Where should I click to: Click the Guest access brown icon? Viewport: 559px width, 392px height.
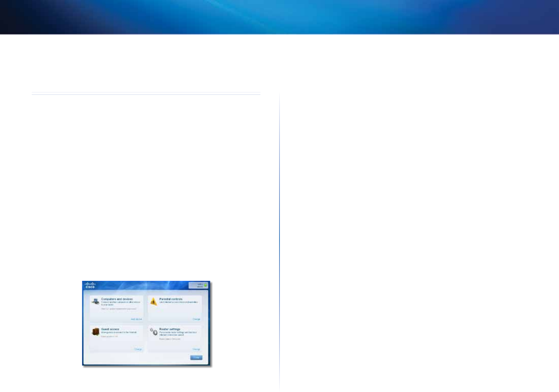point(95,332)
